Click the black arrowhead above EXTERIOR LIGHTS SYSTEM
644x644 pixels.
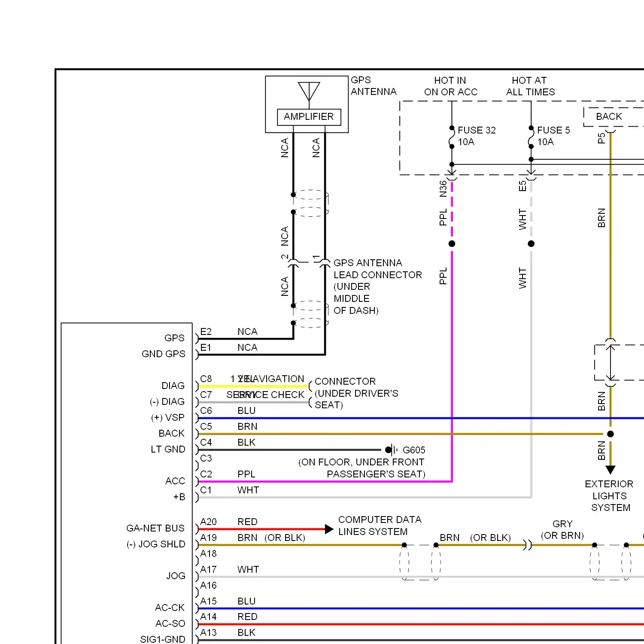click(611, 470)
